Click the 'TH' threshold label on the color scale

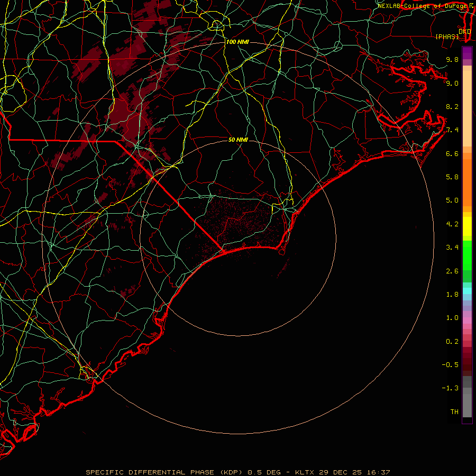click(454, 412)
